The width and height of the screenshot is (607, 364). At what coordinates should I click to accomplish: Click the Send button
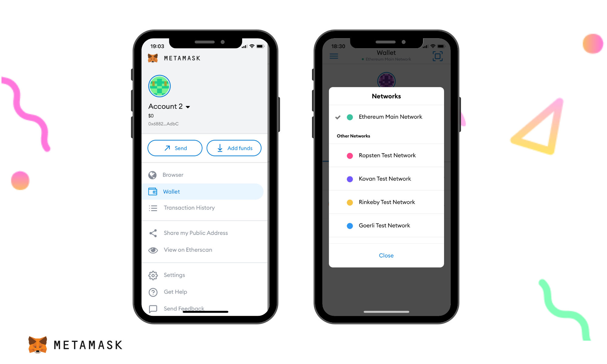175,147
